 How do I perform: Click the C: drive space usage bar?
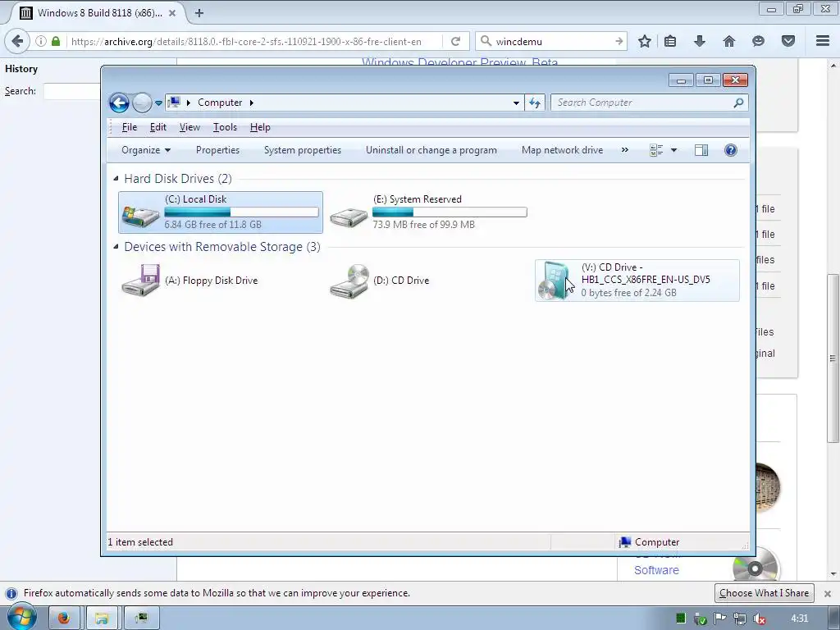[242, 212]
